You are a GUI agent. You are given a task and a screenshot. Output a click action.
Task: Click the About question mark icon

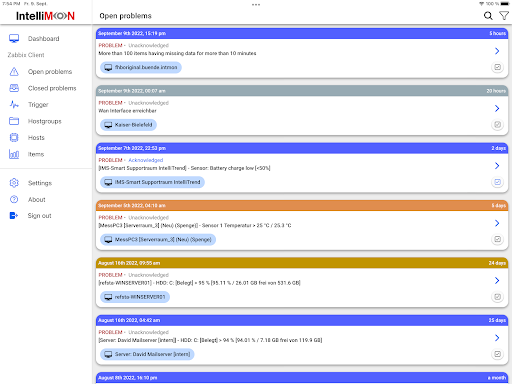coord(14,199)
